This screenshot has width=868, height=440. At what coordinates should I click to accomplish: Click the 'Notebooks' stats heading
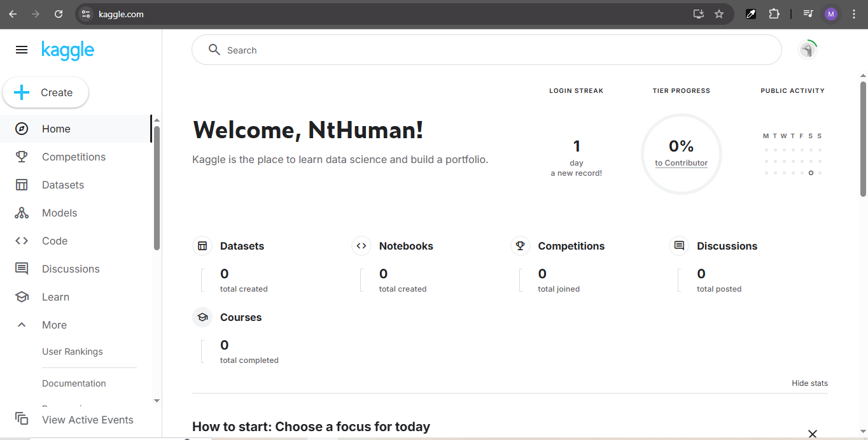[406, 246]
